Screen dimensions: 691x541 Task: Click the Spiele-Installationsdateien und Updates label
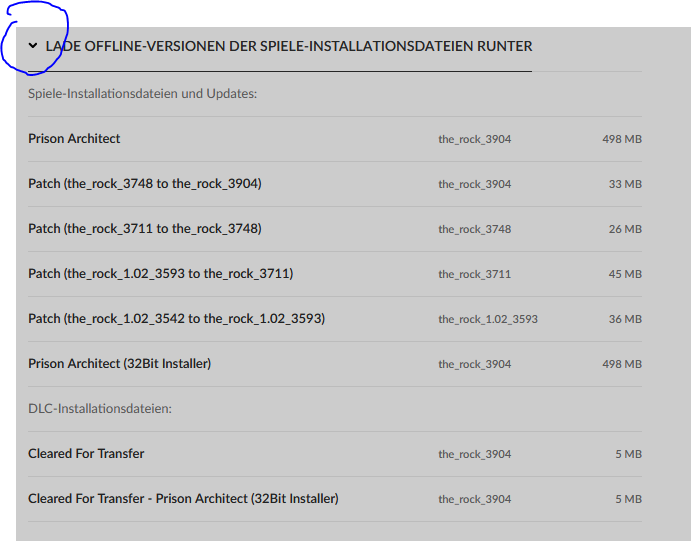click(142, 93)
